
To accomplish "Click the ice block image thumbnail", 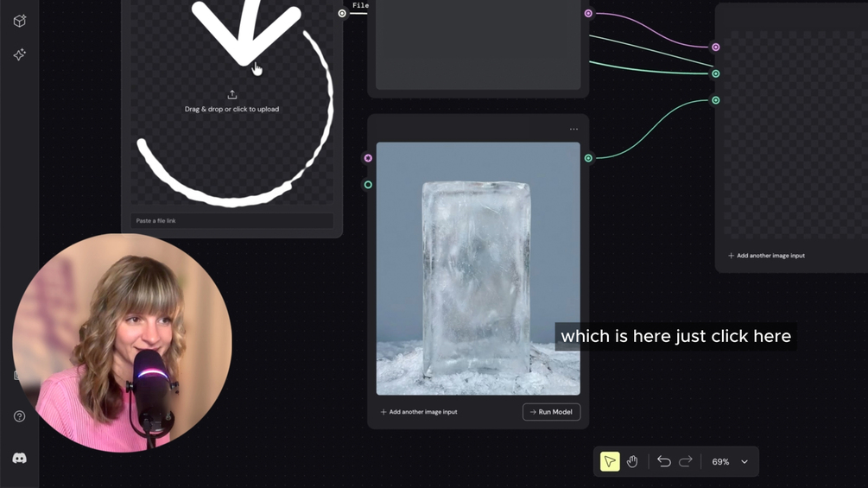I will click(478, 269).
